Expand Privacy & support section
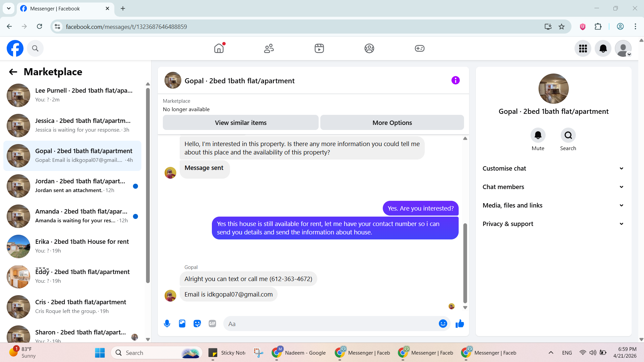The image size is (644, 362). 553,224
